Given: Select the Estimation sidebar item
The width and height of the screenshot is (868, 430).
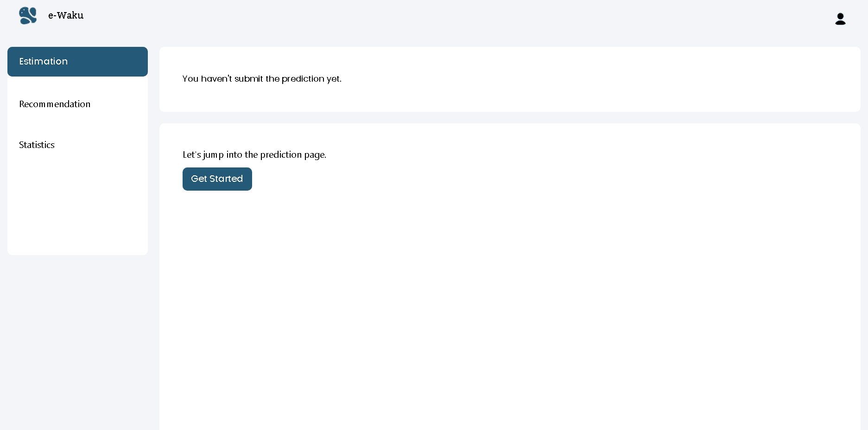Looking at the screenshot, I should 44,62.
